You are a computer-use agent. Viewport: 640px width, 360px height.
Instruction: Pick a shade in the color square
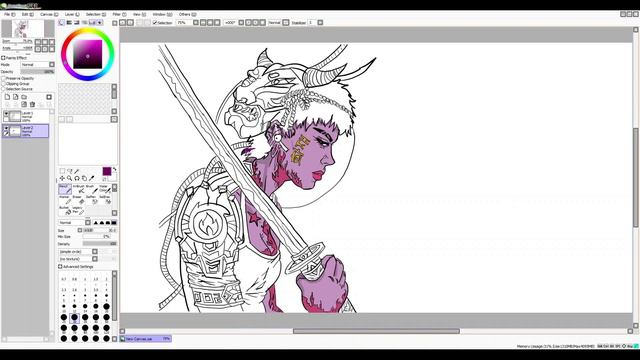click(x=88, y=54)
